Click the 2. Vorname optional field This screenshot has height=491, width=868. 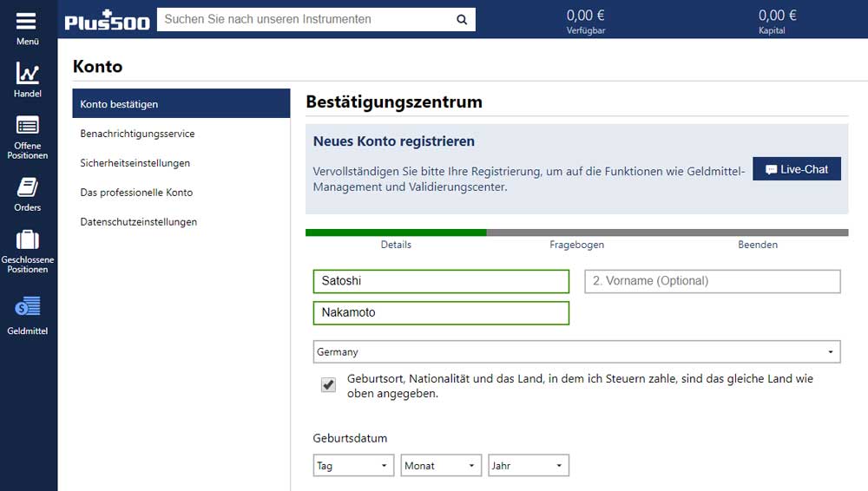coord(713,281)
